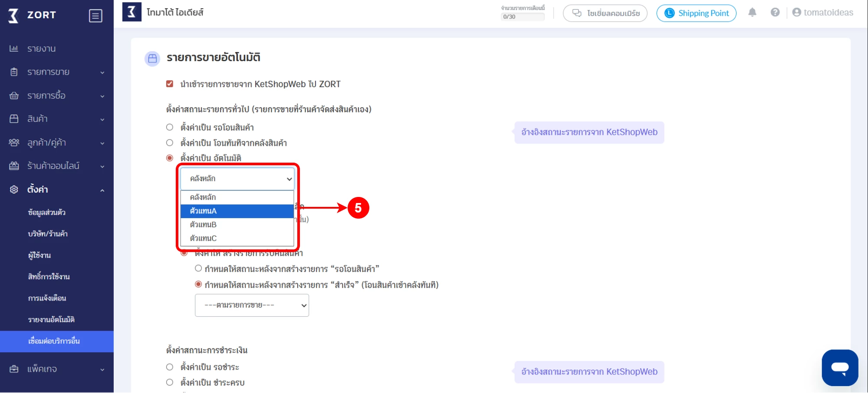This screenshot has height=393, width=868.
Task: Open เชื่อมต่อบริการอื่น settings submenu
Action: 54,341
